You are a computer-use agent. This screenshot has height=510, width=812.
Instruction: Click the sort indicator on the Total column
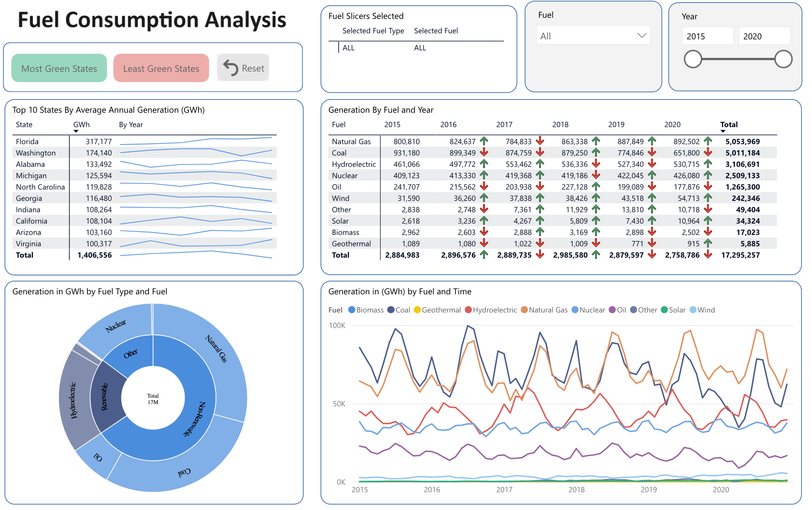723,131
